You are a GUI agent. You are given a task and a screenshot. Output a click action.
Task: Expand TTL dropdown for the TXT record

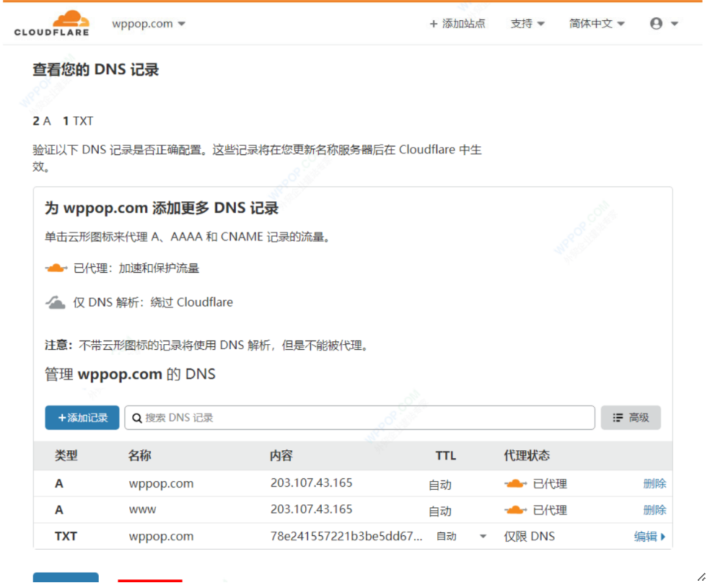pos(482,537)
